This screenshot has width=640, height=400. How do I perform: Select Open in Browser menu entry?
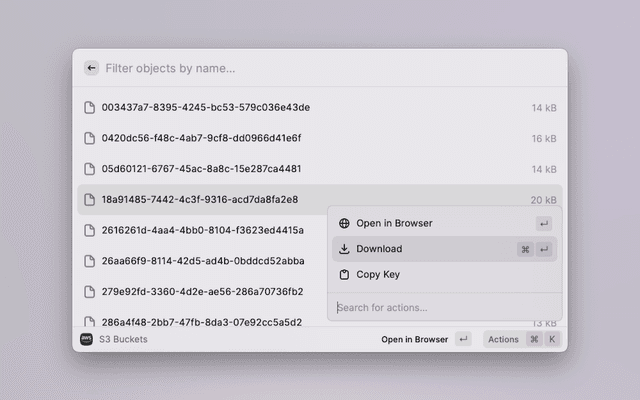(394, 223)
